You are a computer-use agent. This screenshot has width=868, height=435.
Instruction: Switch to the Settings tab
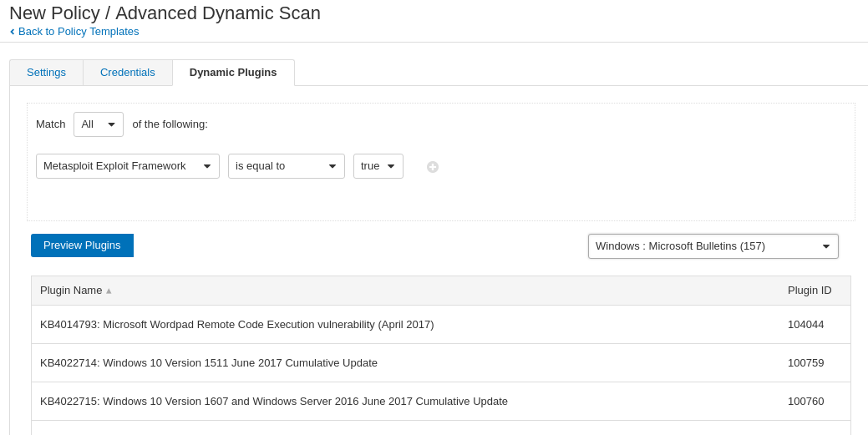(47, 73)
